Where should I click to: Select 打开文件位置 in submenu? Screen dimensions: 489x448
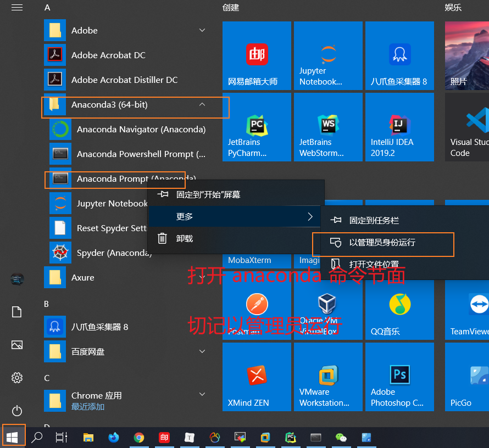(405, 264)
